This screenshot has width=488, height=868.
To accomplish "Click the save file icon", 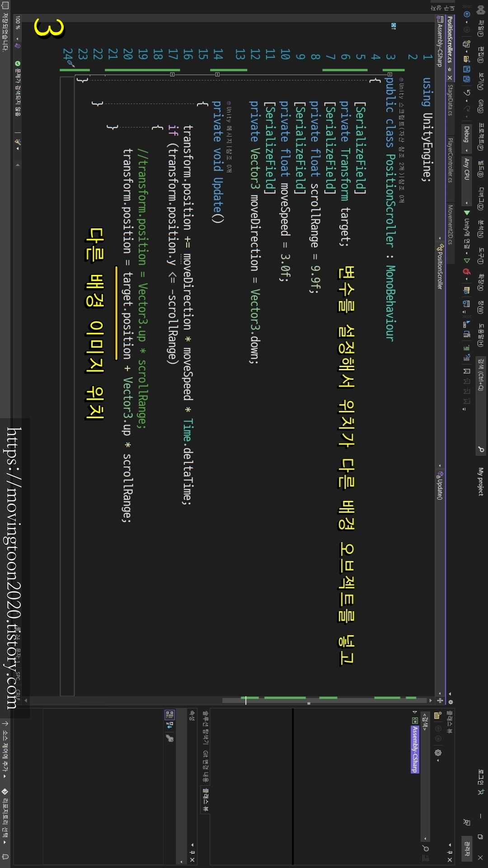I will click(x=467, y=69).
